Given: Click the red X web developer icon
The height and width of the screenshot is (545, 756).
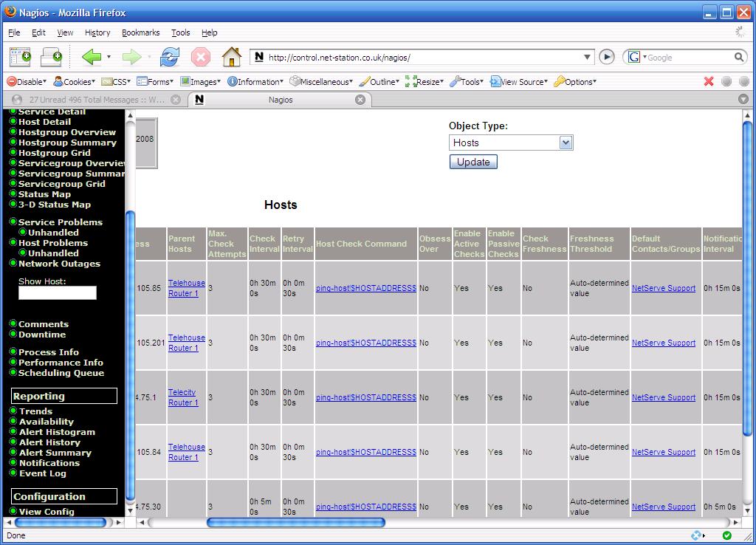Looking at the screenshot, I should (x=709, y=81).
